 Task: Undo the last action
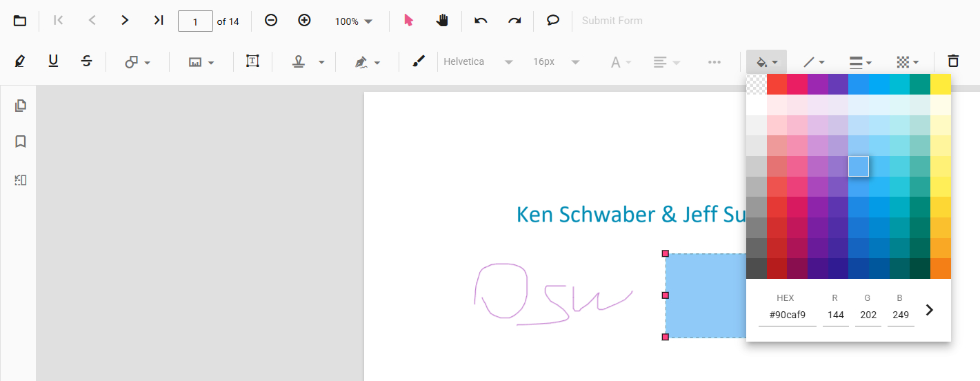pyautogui.click(x=481, y=21)
